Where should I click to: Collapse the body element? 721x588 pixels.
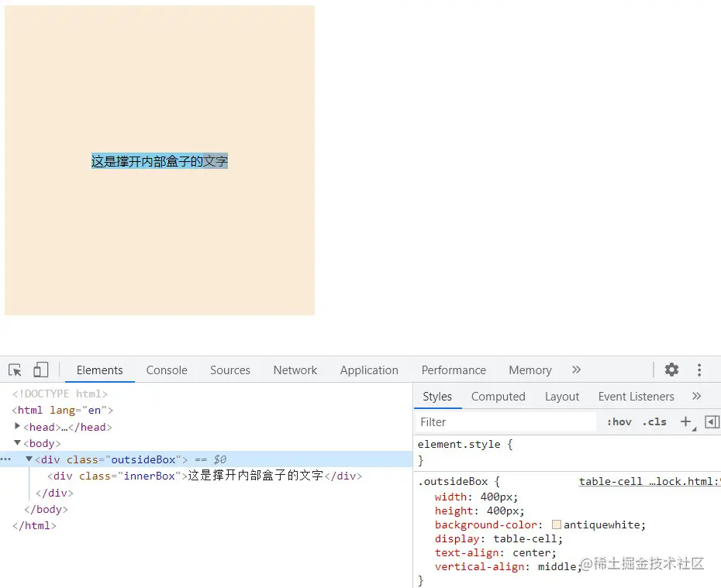tap(17, 443)
